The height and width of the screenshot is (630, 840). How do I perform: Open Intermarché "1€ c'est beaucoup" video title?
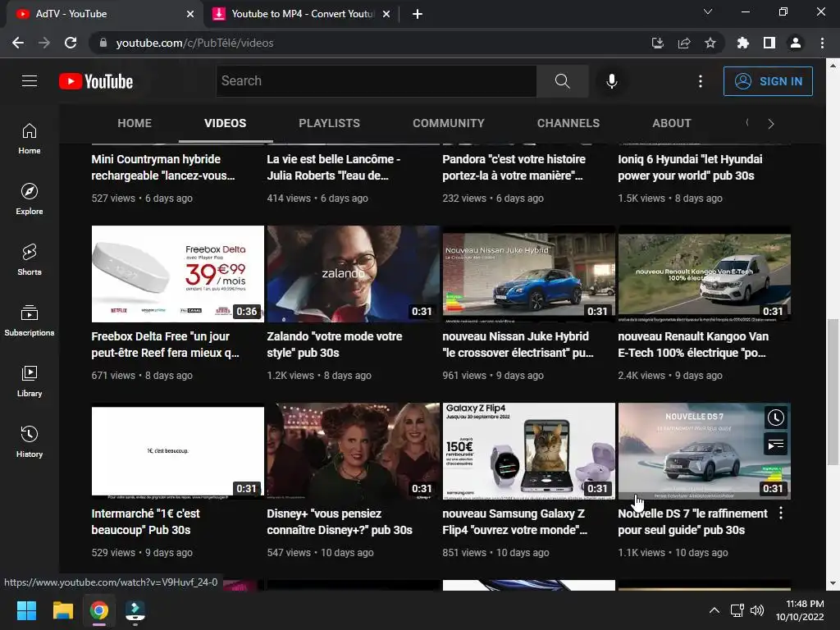pyautogui.click(x=146, y=522)
